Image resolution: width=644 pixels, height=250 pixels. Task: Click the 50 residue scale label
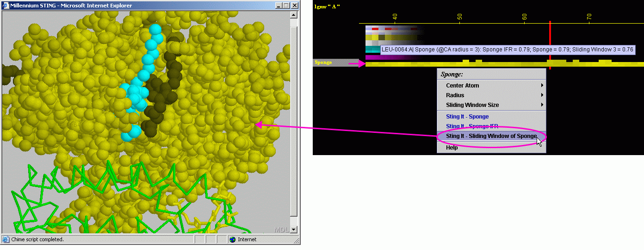459,16
